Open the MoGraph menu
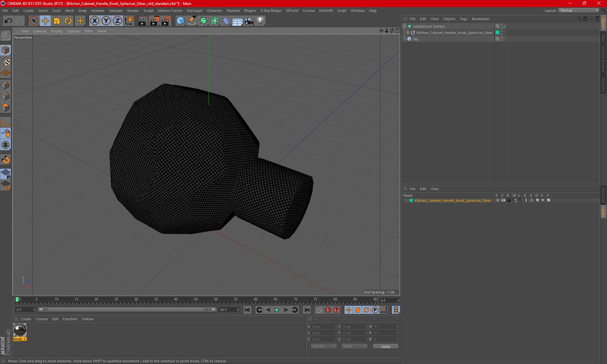Screen dimensions: 607x364 194,11
